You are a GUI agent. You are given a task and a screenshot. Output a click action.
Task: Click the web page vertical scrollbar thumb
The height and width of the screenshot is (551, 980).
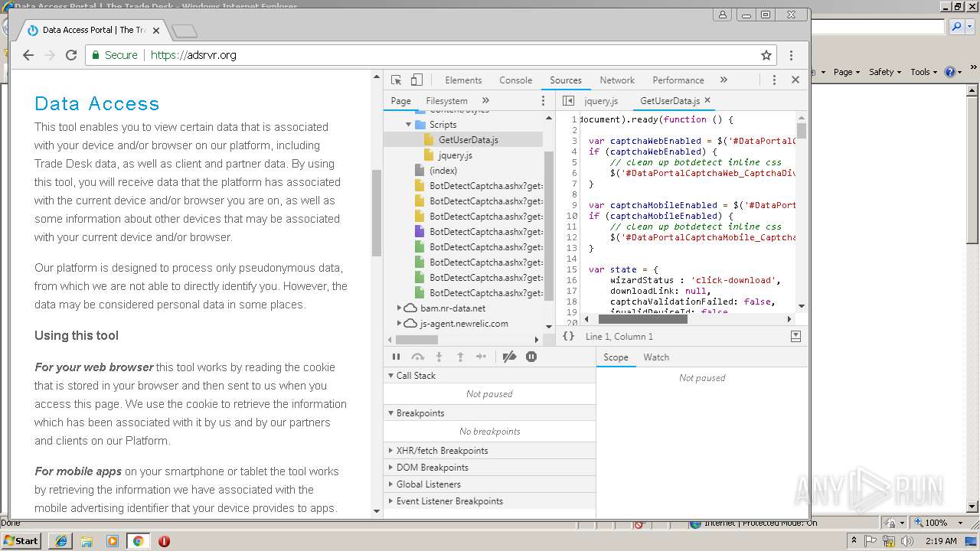pyautogui.click(x=376, y=214)
